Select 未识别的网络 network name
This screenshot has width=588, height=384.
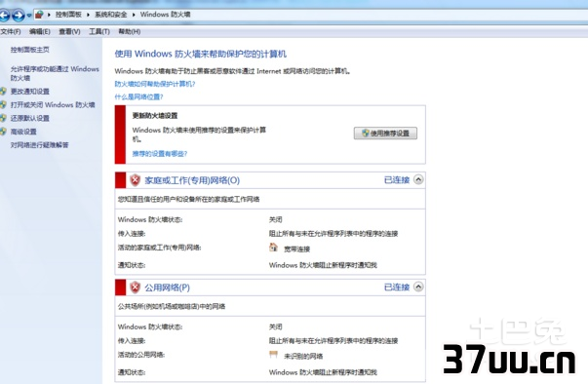(x=303, y=357)
